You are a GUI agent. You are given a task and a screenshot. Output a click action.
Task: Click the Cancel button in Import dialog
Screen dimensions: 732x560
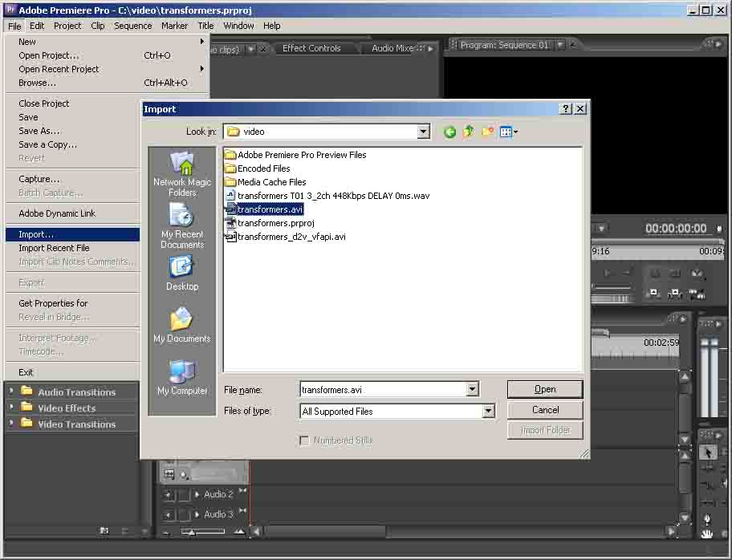[x=545, y=410]
